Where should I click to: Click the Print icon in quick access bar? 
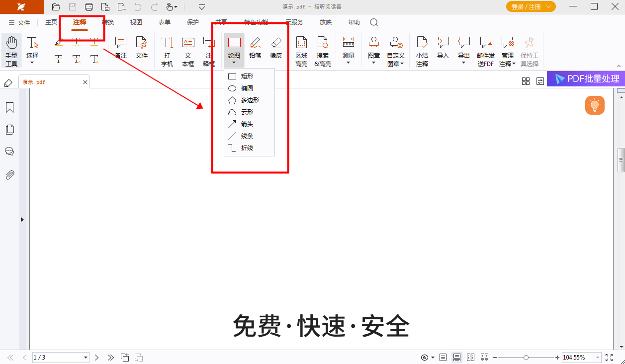(89, 7)
